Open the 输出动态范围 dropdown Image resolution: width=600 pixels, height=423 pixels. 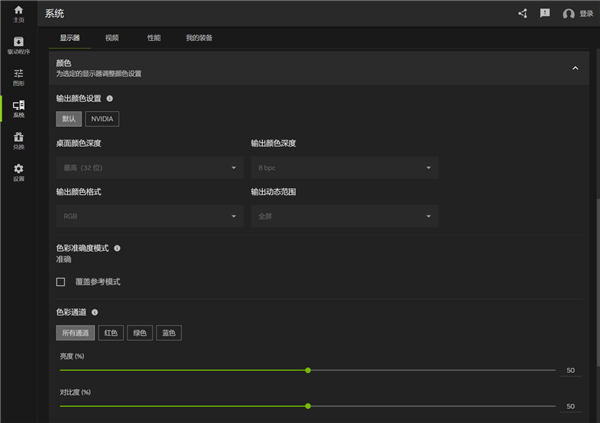point(344,216)
